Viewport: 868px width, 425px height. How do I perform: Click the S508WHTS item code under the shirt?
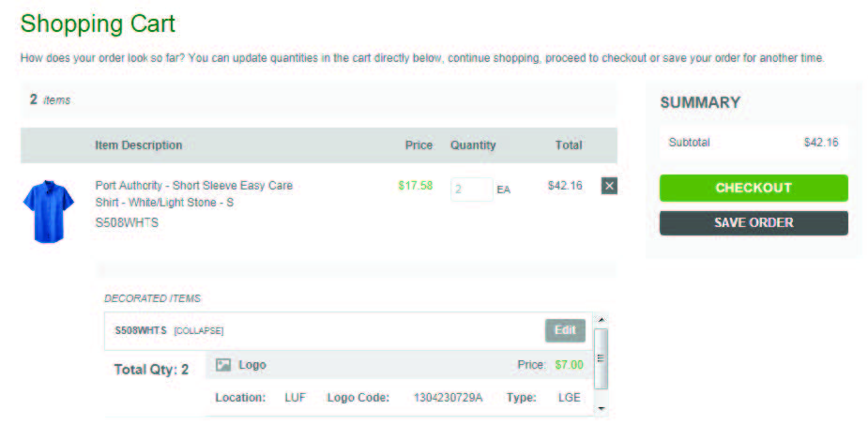coord(127,223)
